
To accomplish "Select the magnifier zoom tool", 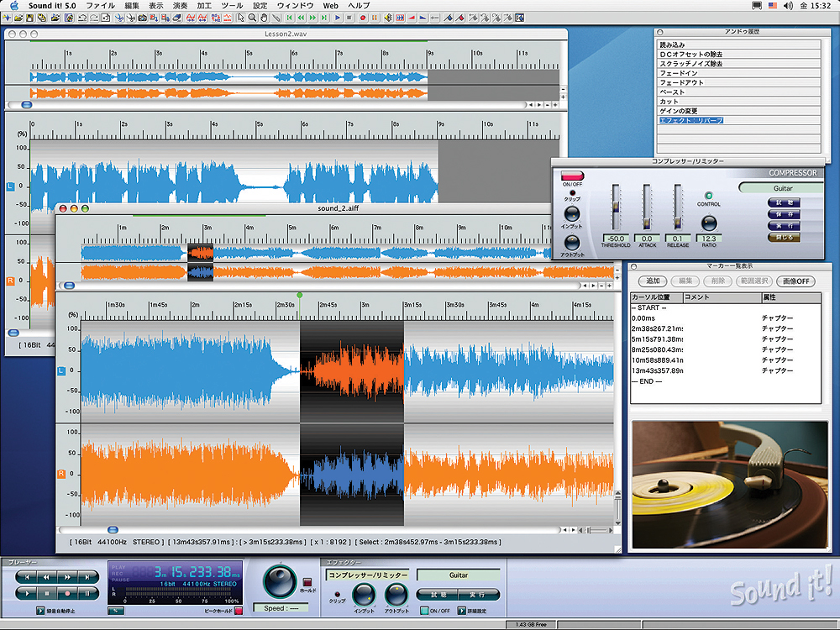I will [x=252, y=18].
